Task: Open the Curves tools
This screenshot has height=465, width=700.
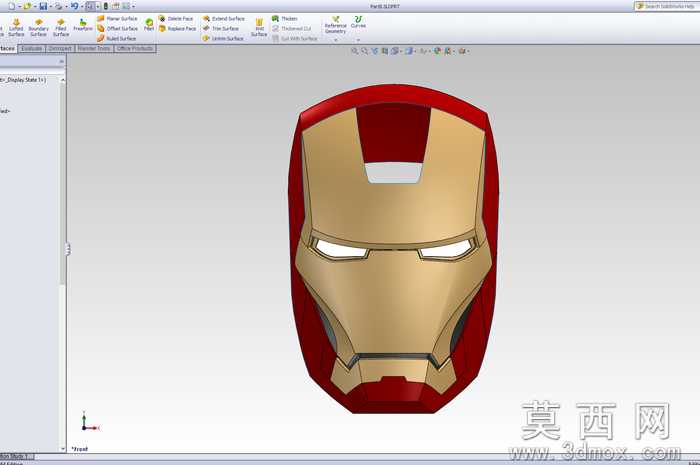Action: tap(358, 22)
